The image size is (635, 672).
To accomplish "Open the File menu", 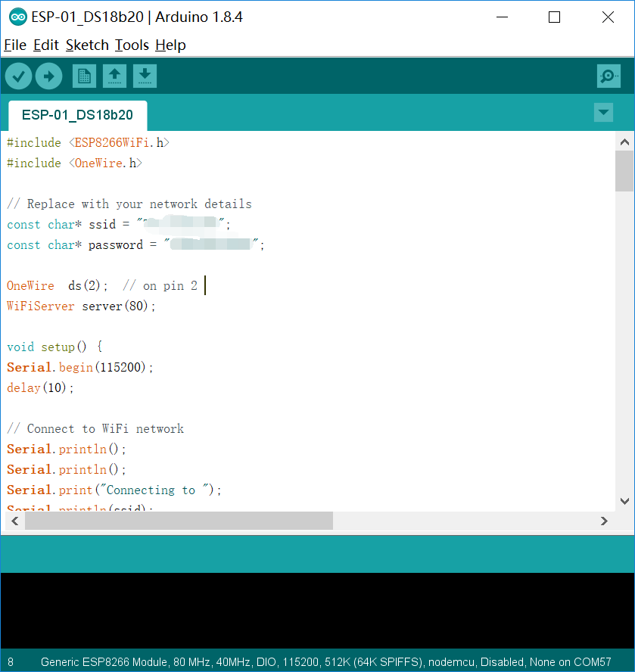I will (x=15, y=45).
